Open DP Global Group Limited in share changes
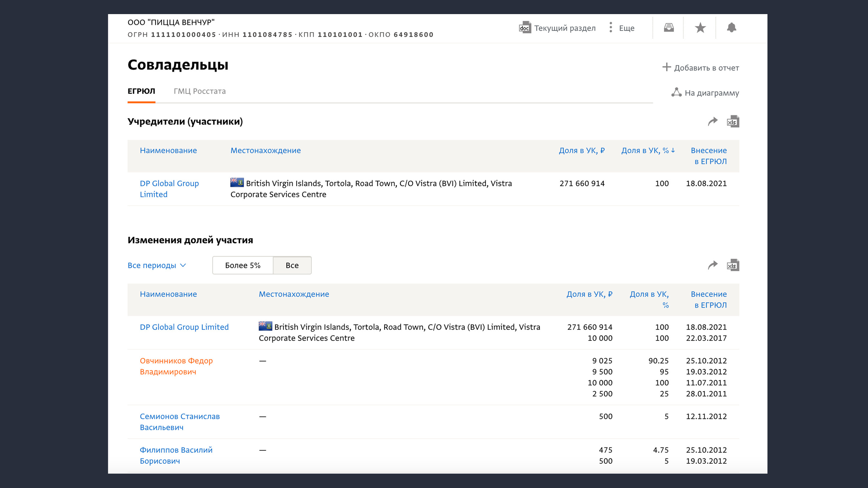This screenshot has width=868, height=488. point(184,327)
